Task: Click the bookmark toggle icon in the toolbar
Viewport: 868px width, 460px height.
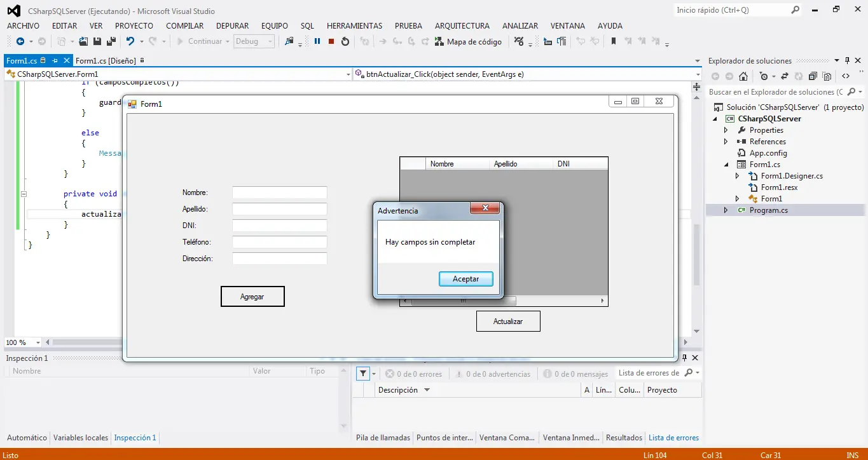Action: coord(613,41)
